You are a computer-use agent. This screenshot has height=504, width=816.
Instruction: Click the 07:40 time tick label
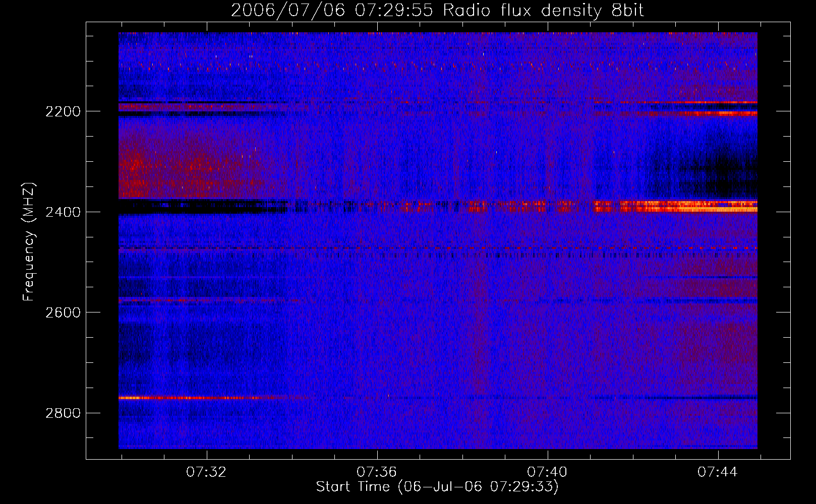547,472
